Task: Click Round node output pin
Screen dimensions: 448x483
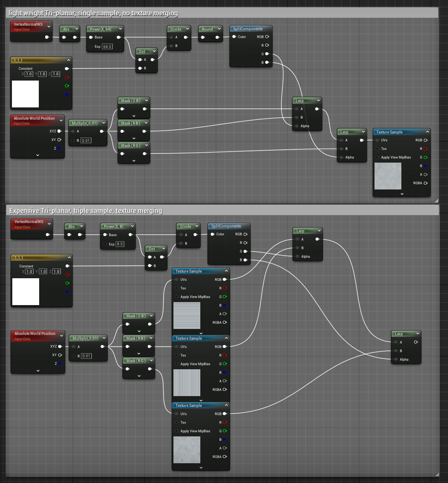Action: pyautogui.click(x=217, y=37)
